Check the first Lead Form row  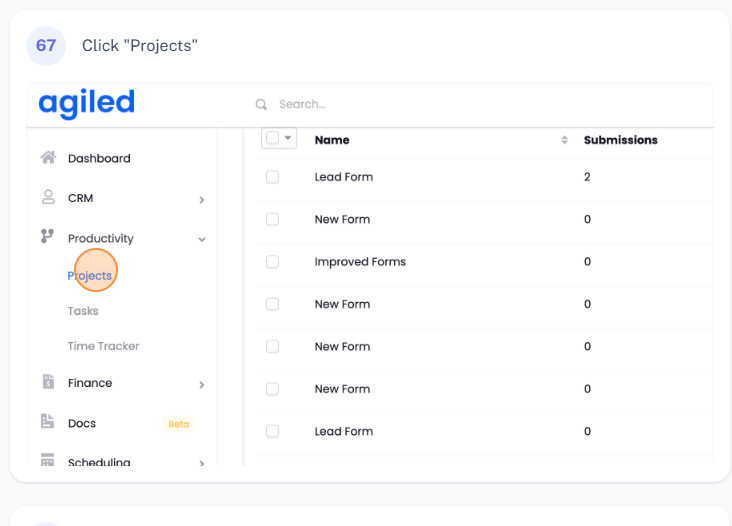[x=272, y=177]
